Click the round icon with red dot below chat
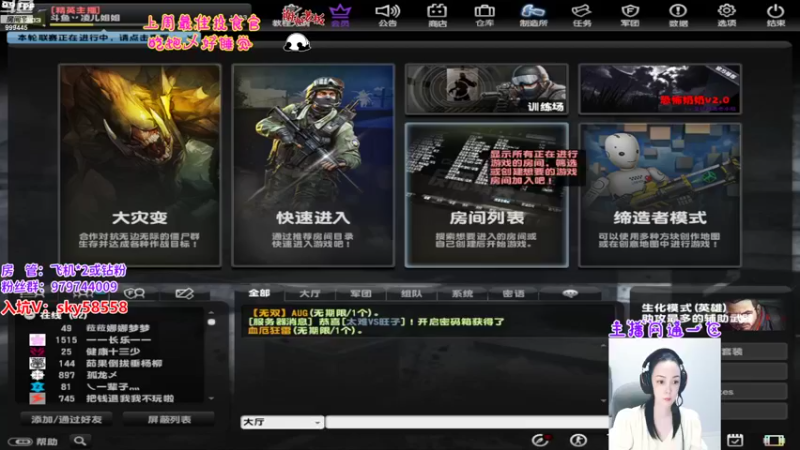 click(540, 440)
